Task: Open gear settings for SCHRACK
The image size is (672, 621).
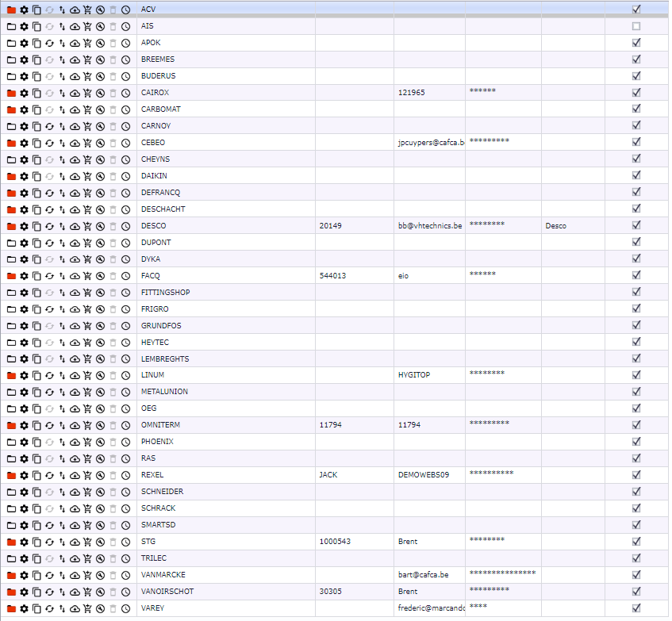Action: pos(24,509)
